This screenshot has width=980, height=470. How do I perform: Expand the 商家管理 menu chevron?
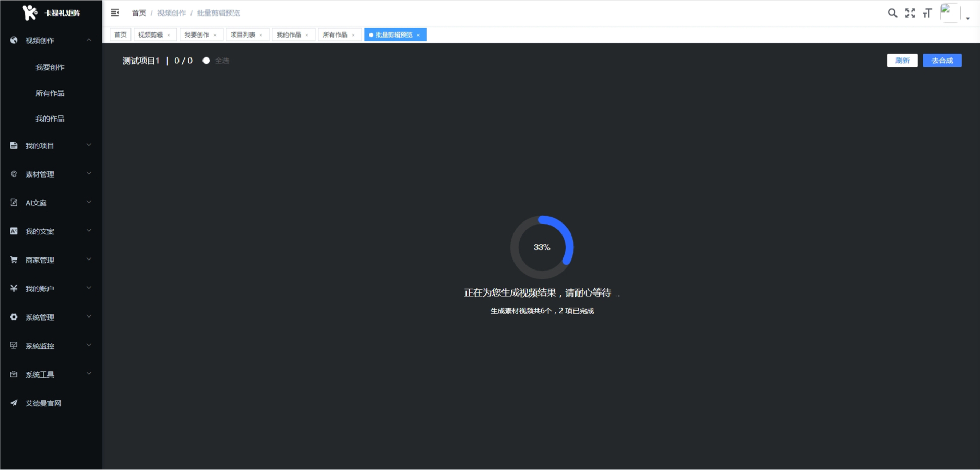89,259
